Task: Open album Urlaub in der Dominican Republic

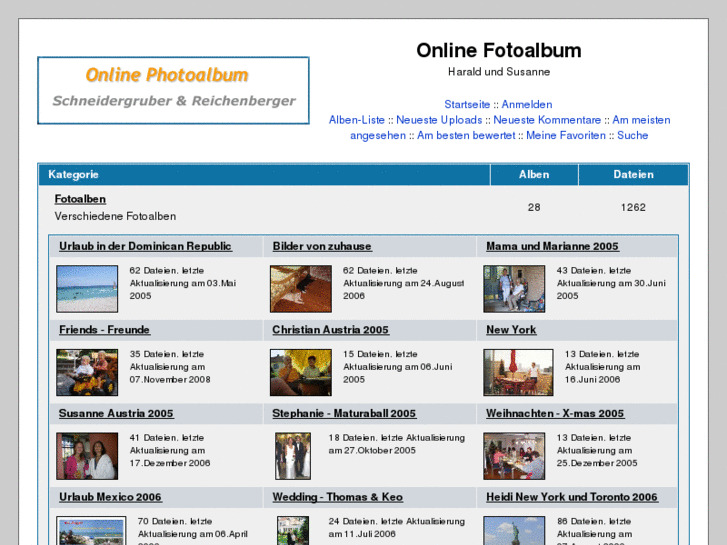Action: tap(145, 246)
